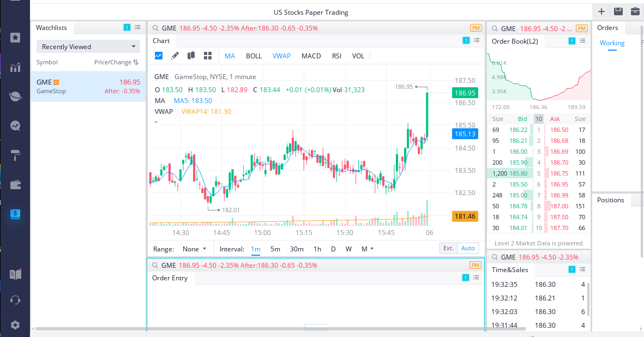The height and width of the screenshot is (337, 644).
Task: Click the chart header search magnifier icon
Action: [155, 28]
